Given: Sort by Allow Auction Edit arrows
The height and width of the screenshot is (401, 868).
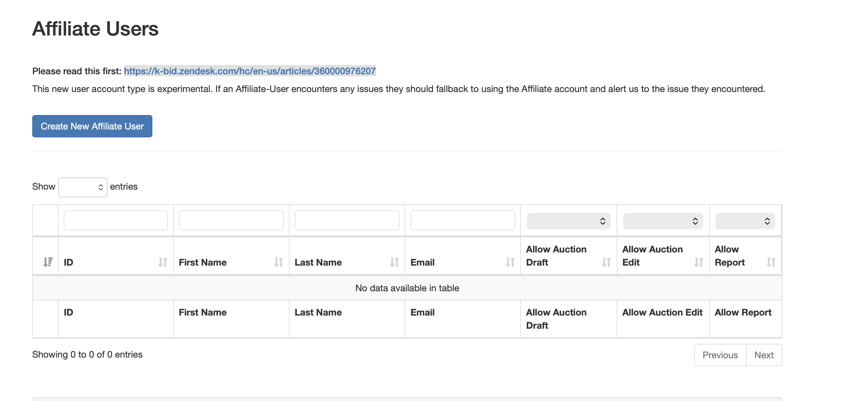Looking at the screenshot, I should coord(698,262).
